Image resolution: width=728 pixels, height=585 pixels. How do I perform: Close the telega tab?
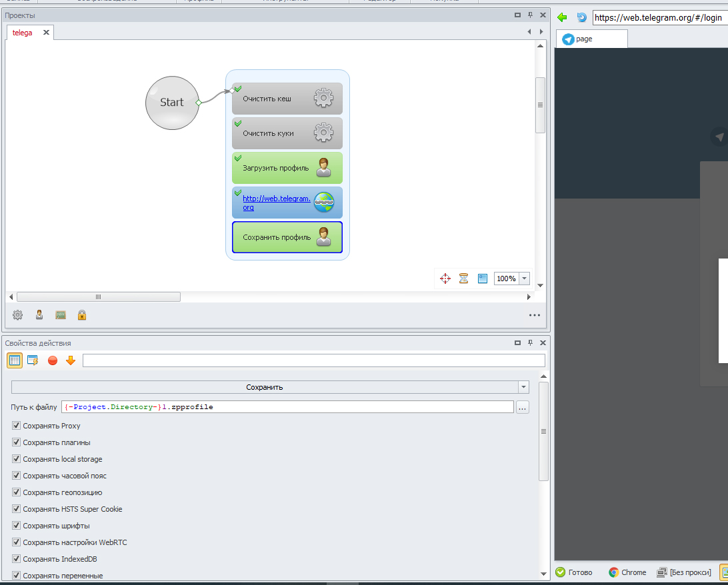46,33
